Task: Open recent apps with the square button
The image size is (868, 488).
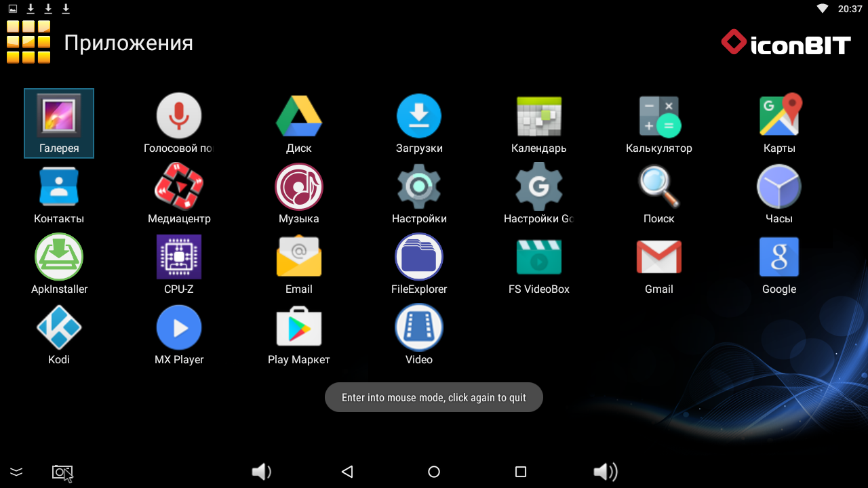Action: tap(521, 472)
